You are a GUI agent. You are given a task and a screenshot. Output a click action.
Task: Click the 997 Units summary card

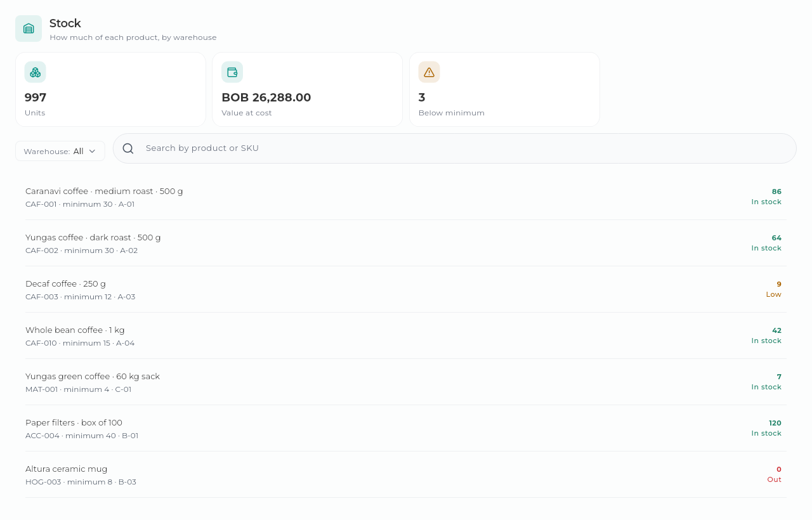[110, 89]
